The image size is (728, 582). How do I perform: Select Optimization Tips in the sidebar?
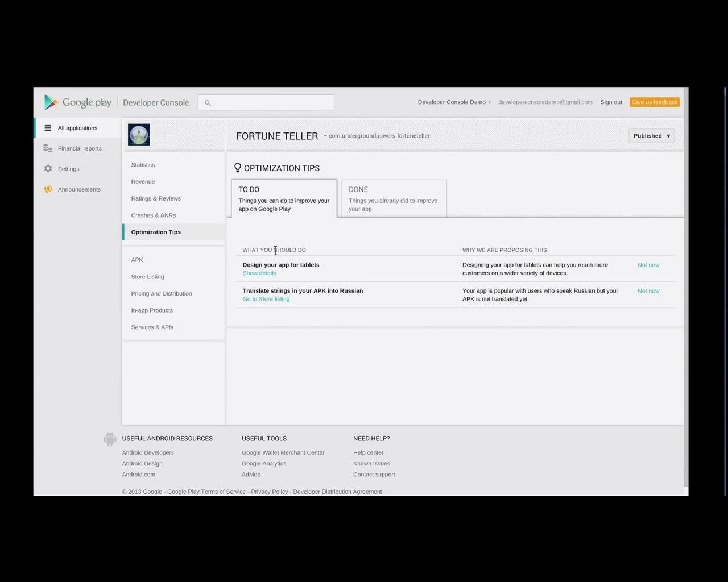156,232
